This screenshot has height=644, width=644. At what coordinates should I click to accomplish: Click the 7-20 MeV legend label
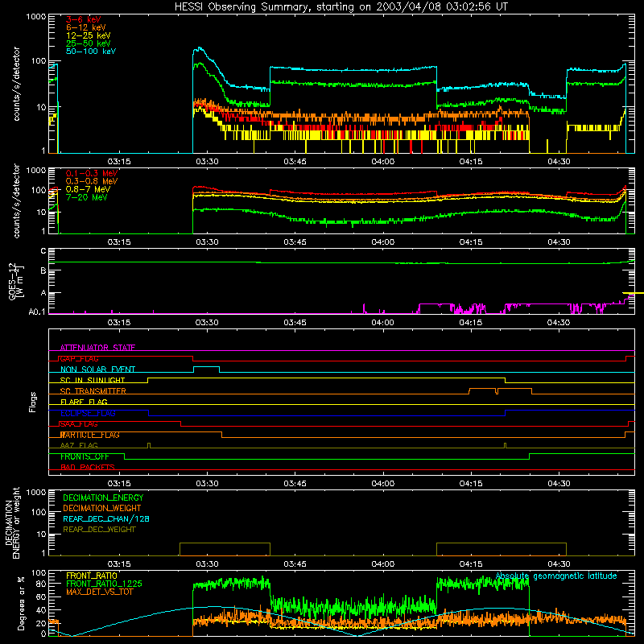coord(86,197)
